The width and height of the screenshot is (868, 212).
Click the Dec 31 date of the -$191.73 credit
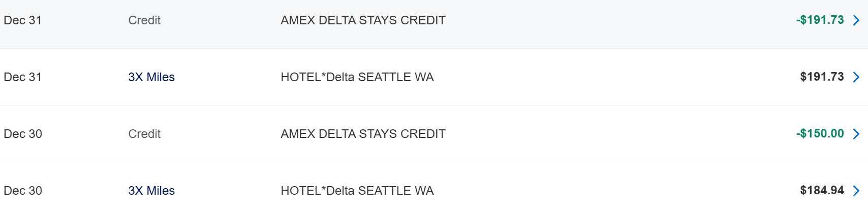click(x=23, y=20)
